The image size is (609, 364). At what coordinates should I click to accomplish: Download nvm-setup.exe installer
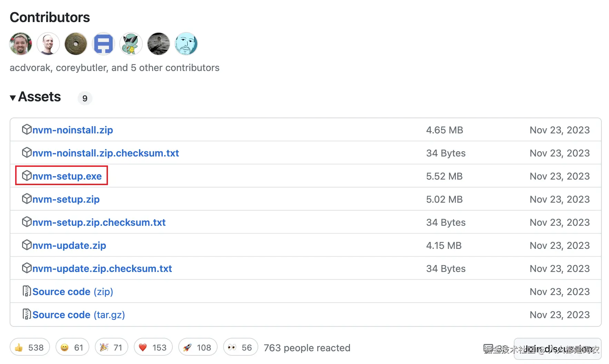tap(67, 176)
